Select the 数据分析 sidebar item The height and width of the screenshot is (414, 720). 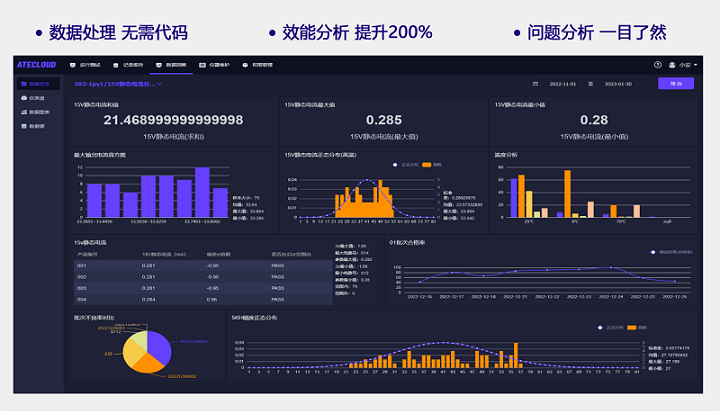pos(38,84)
